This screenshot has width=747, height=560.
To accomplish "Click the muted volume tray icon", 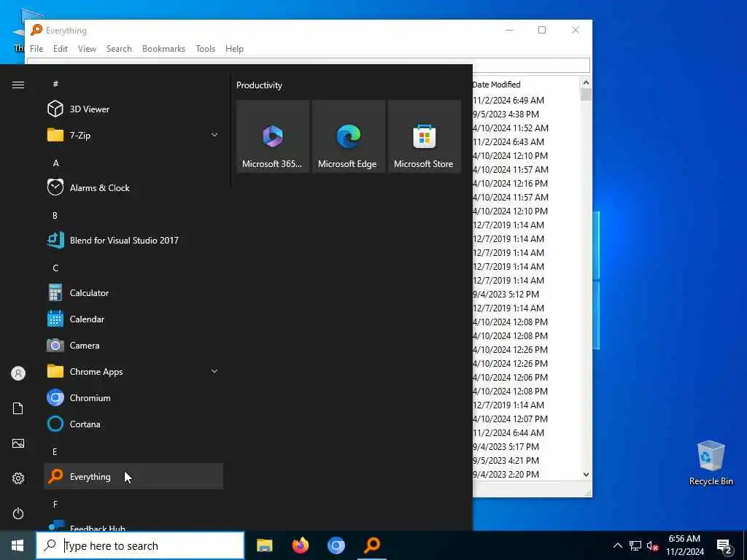I will coord(652,545).
